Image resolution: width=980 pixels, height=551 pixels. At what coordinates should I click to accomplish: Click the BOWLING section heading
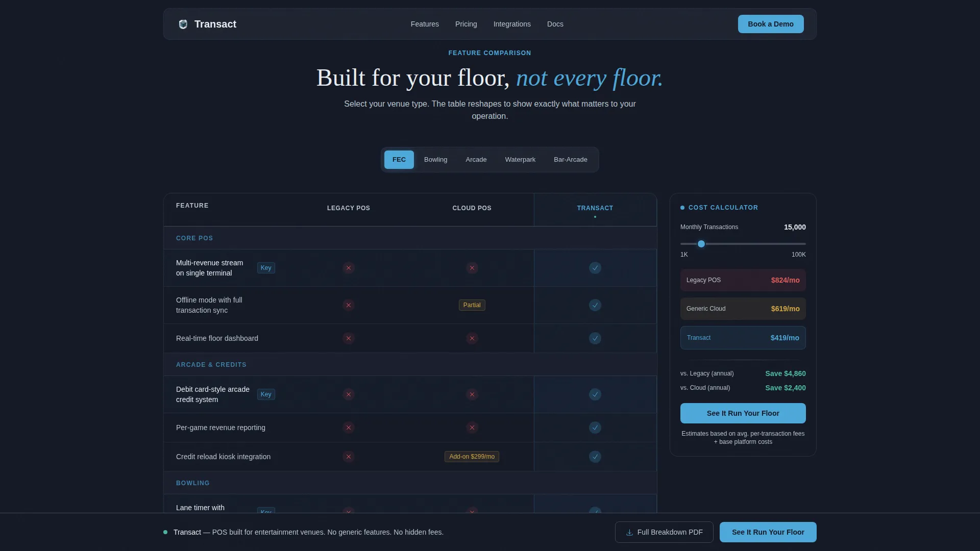193,483
